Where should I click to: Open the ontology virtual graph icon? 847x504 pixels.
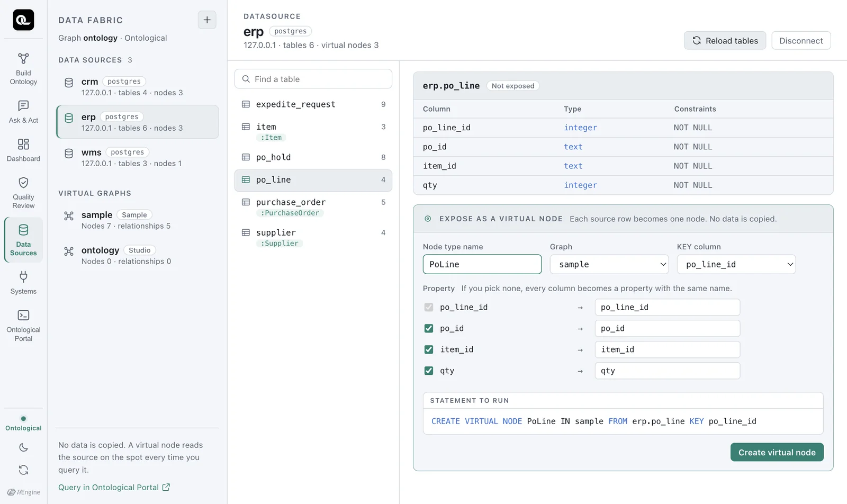point(69,251)
